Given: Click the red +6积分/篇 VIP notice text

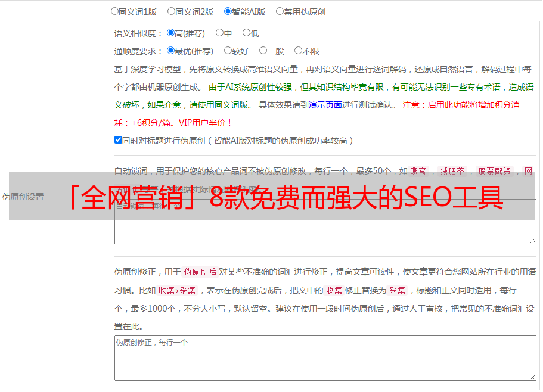Looking at the screenshot, I should [x=173, y=123].
